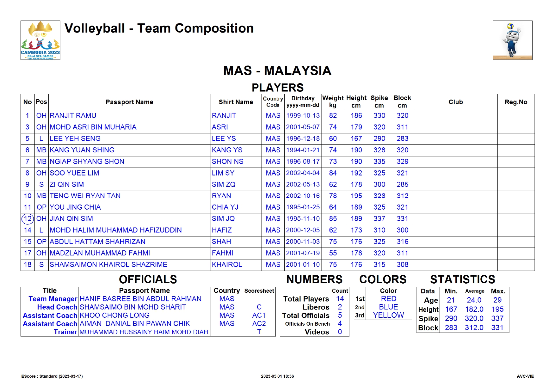555x392 pixels.
Task: Click scoresheet code 'AC2'
Action: pyautogui.click(x=259, y=324)
